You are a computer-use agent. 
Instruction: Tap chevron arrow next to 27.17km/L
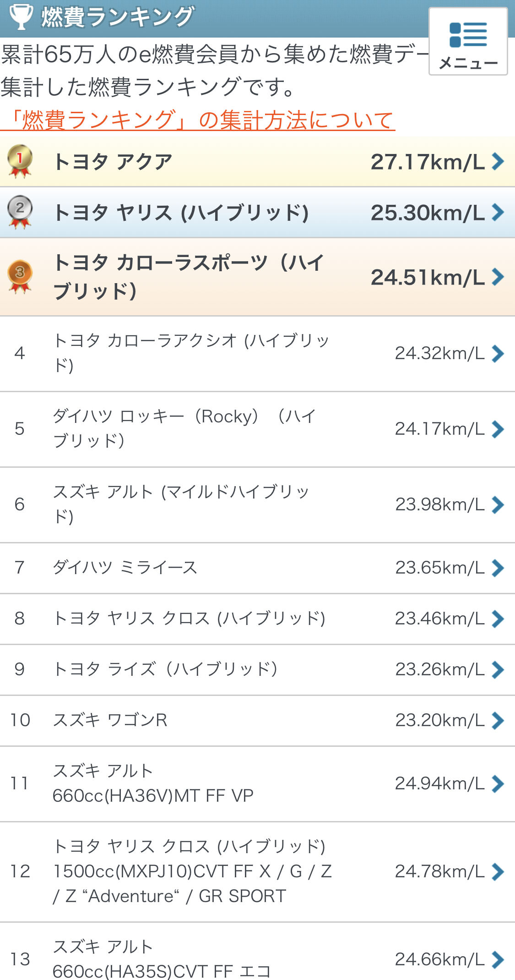[498, 161]
